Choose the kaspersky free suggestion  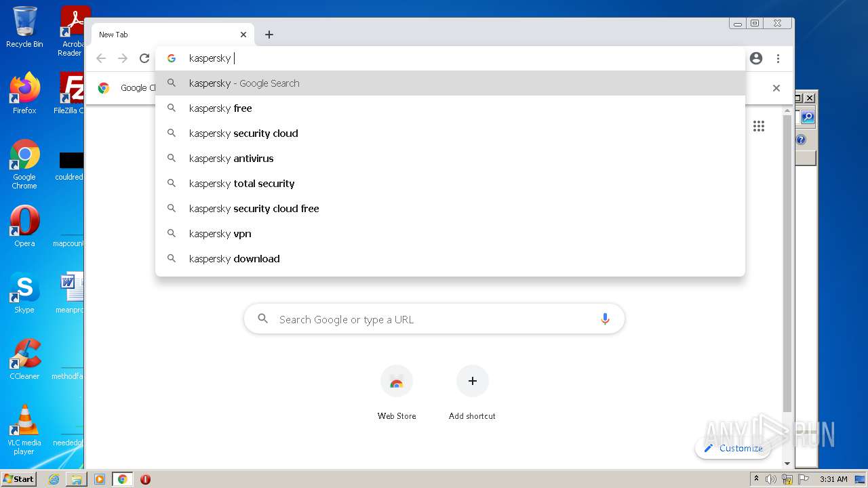(x=450, y=108)
